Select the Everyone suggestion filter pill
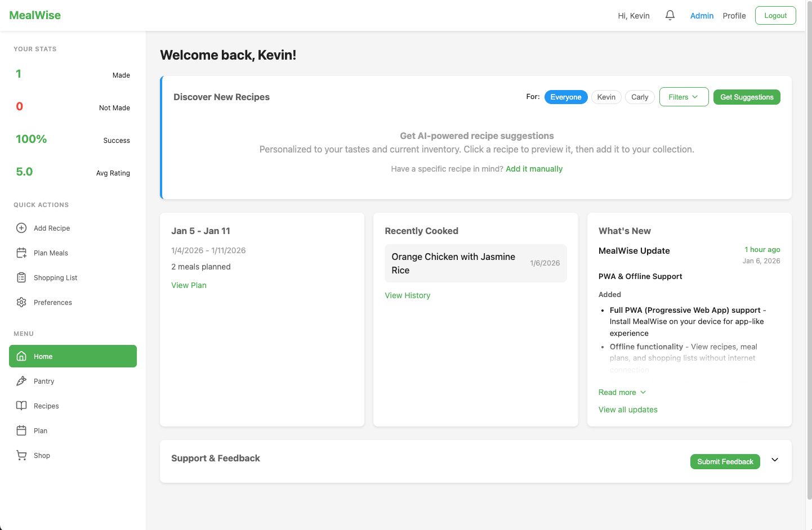812x530 pixels. (565, 97)
